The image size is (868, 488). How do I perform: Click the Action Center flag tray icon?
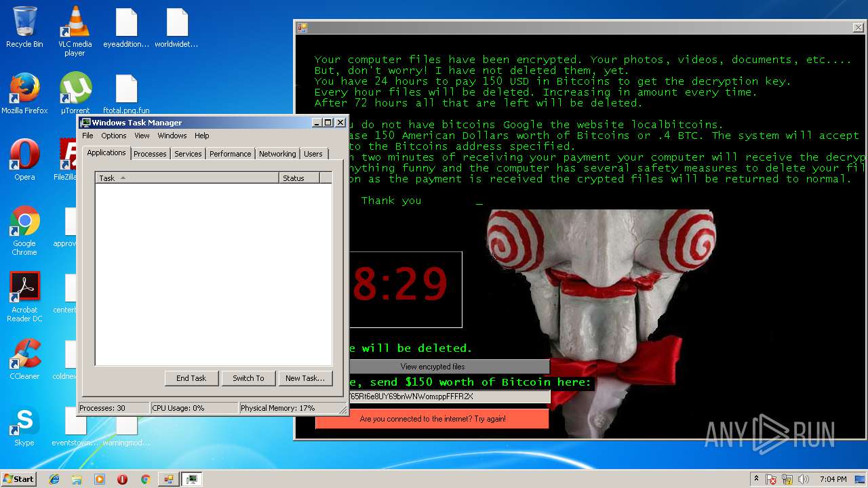[x=772, y=479]
